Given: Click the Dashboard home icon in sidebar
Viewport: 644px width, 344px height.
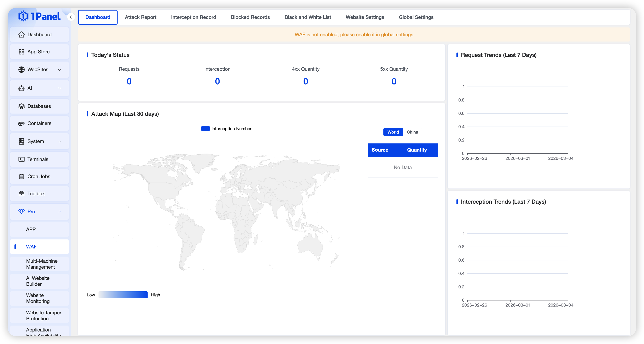Looking at the screenshot, I should 21,34.
